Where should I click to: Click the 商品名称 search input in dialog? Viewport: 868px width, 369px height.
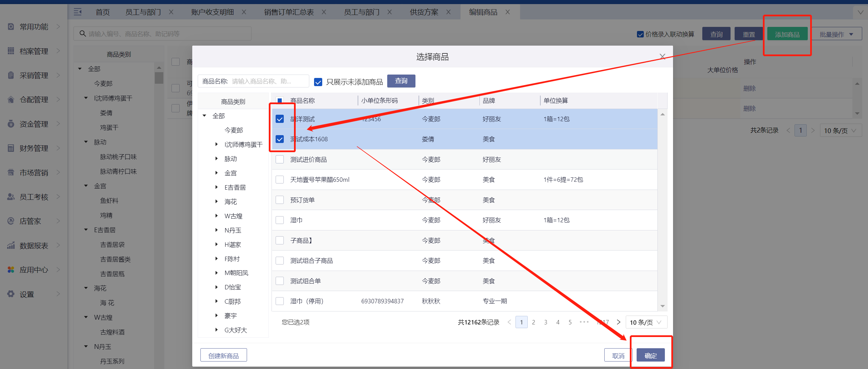(268, 81)
